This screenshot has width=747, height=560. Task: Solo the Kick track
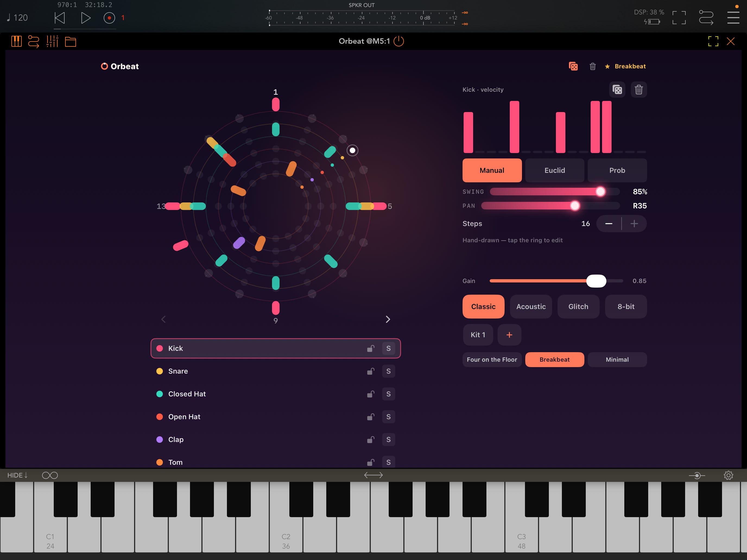tap(388, 348)
